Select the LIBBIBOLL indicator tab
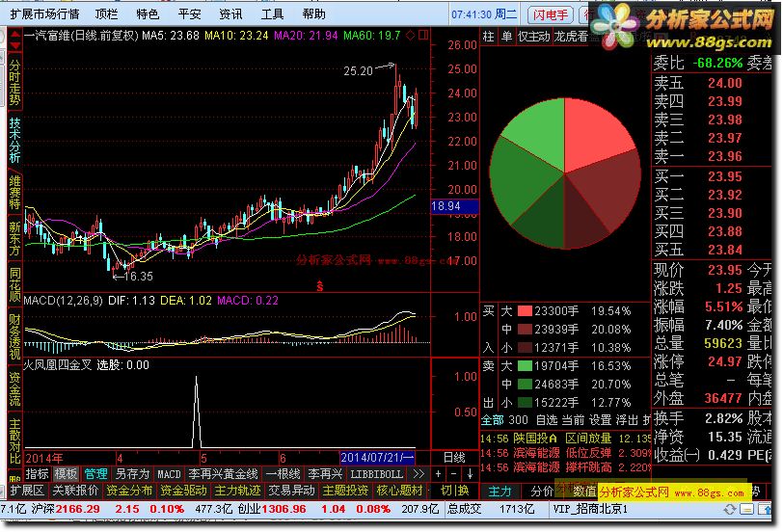The height and width of the screenshot is (532, 783). [x=376, y=473]
